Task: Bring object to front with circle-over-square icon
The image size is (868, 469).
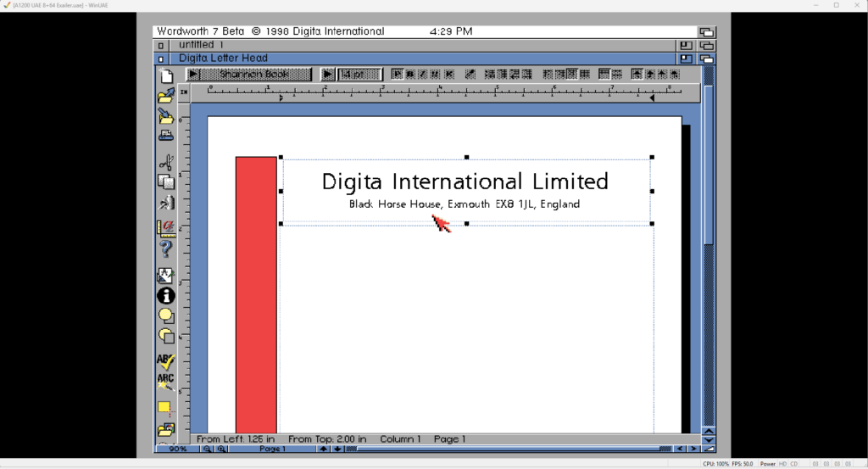Action: tap(166, 316)
